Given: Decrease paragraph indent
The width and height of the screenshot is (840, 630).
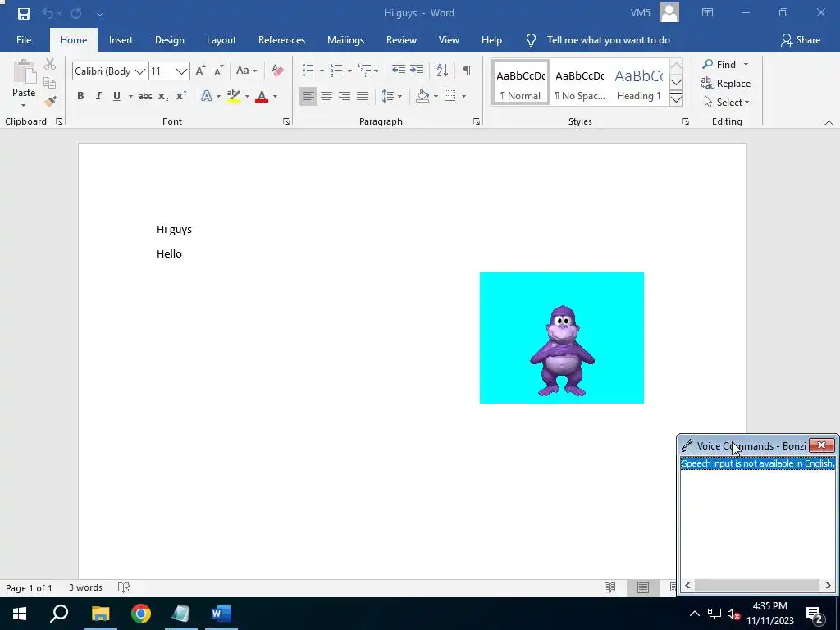Looking at the screenshot, I should [x=398, y=71].
